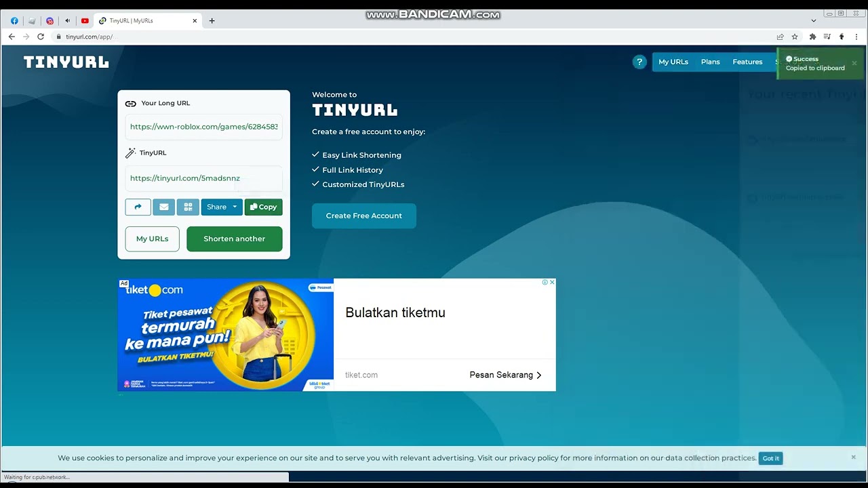The image size is (868, 488).
Task: Select the TinyURL | MyURLs tab
Action: pyautogui.click(x=147, y=21)
